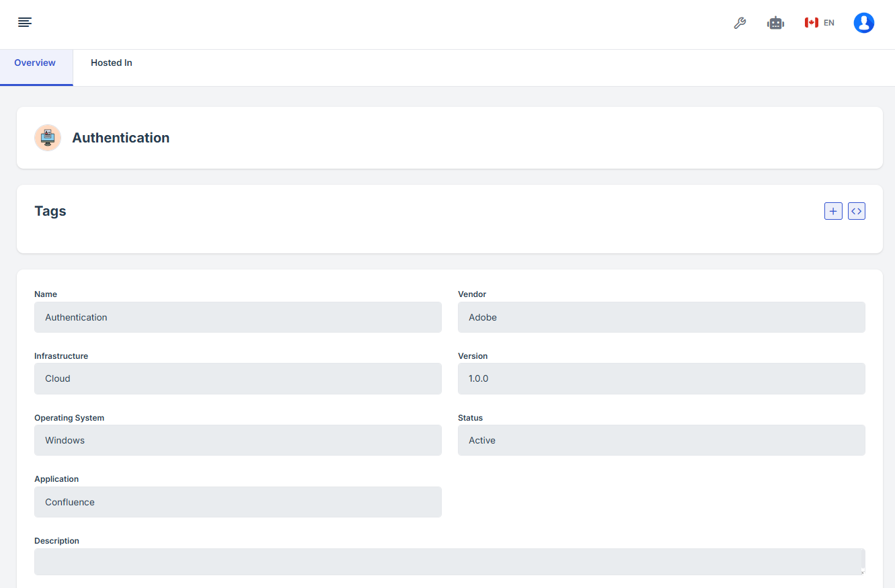Viewport: 895px width, 588px height.
Task: Open the user profile avatar
Action: [863, 23]
